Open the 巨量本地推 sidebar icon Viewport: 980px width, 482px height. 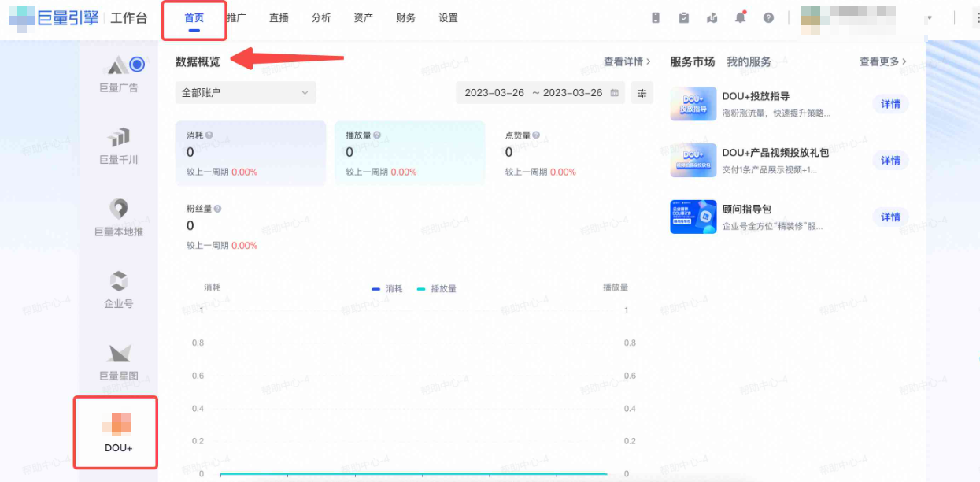pyautogui.click(x=119, y=217)
